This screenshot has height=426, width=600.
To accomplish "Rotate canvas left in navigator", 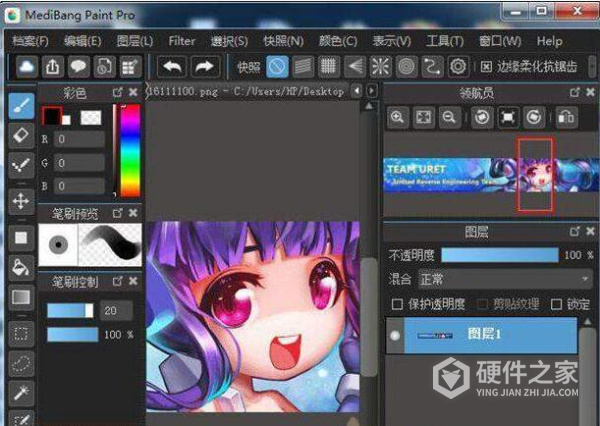I will pos(482,117).
